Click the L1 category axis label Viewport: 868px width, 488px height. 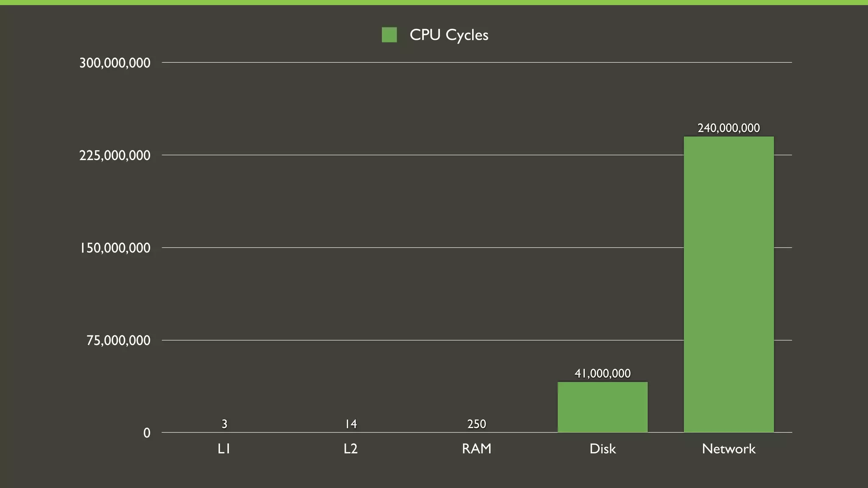(224, 449)
